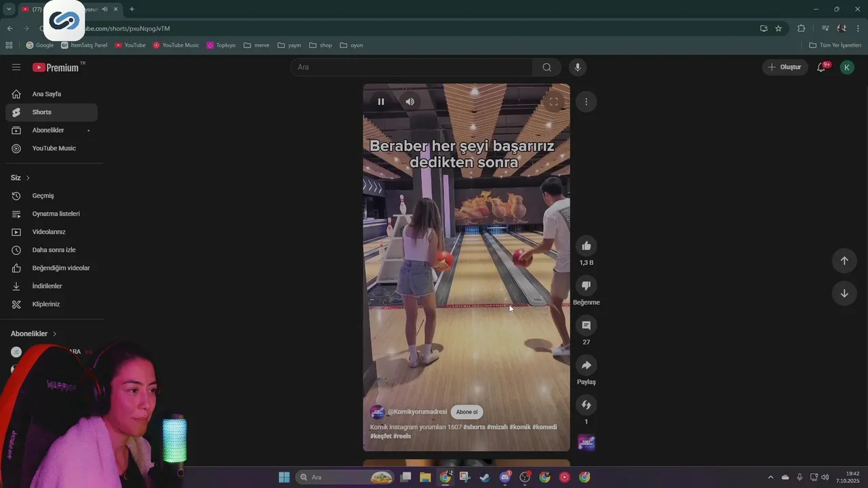Open Beğendiğim videolar list
The height and width of the screenshot is (488, 868).
pyautogui.click(x=52, y=268)
